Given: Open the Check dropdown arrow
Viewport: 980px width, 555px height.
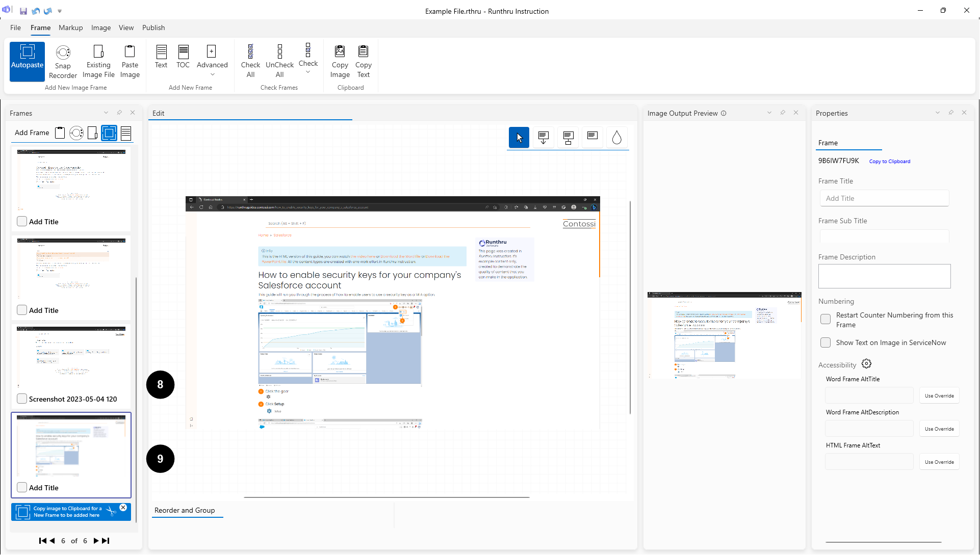Looking at the screenshot, I should [x=308, y=72].
